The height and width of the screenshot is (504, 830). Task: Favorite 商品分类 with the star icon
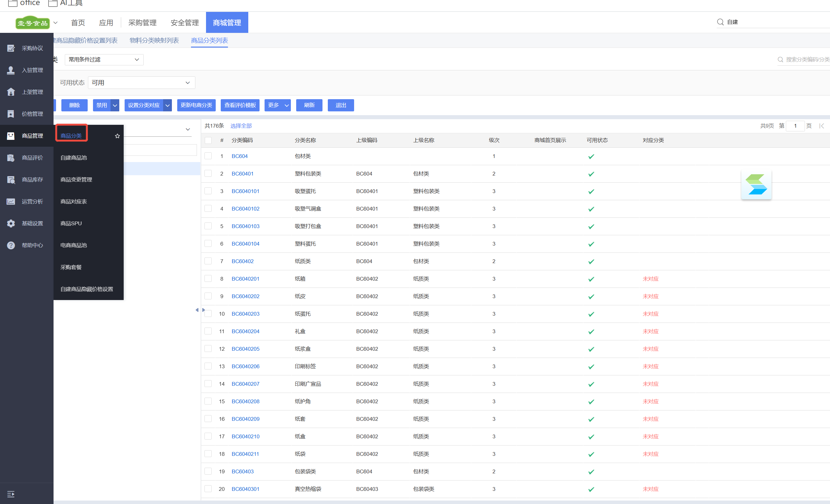click(117, 136)
